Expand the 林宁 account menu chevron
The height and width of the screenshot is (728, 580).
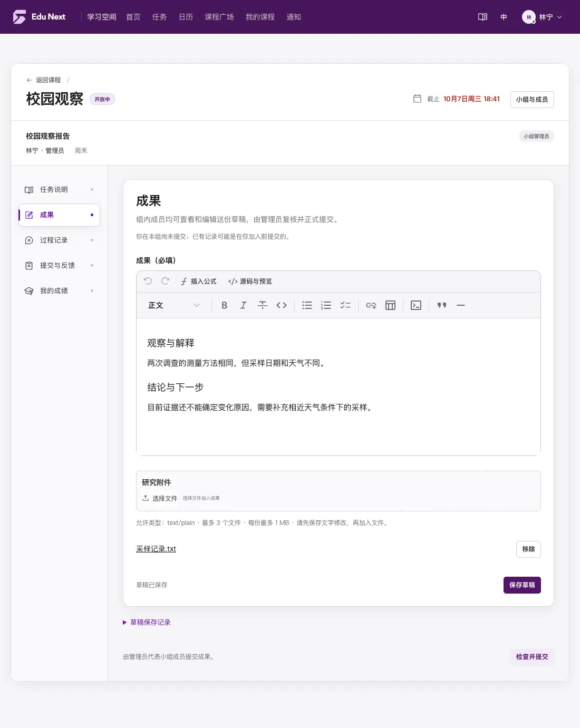coord(559,17)
